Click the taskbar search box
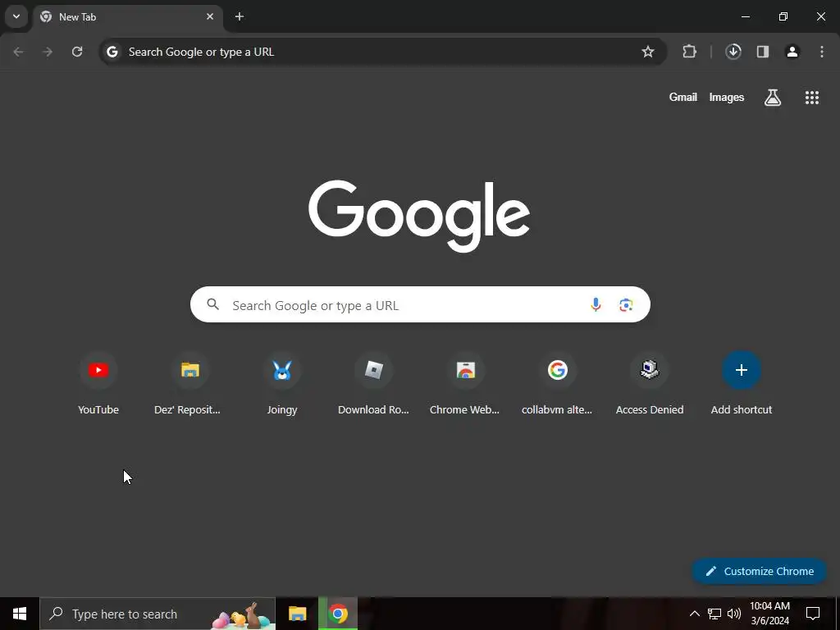840x630 pixels. point(157,614)
